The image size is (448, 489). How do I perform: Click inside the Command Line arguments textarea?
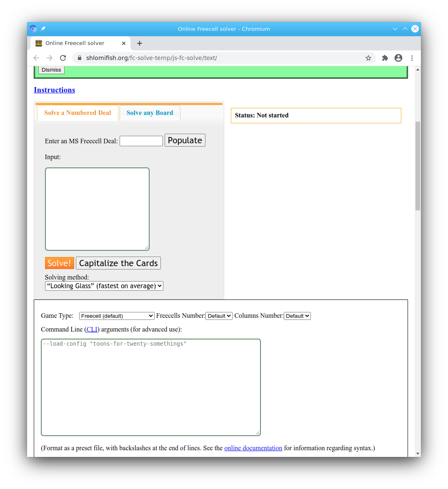pyautogui.click(x=151, y=387)
